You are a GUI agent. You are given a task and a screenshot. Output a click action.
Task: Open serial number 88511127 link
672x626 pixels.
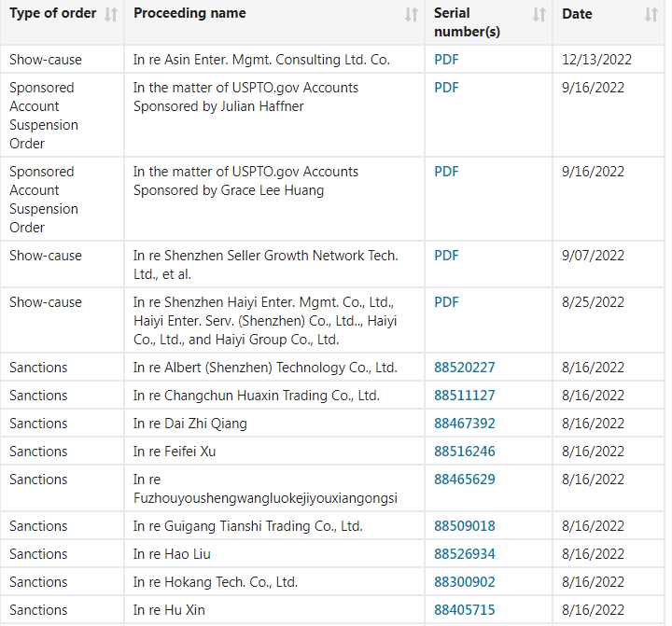(x=465, y=396)
